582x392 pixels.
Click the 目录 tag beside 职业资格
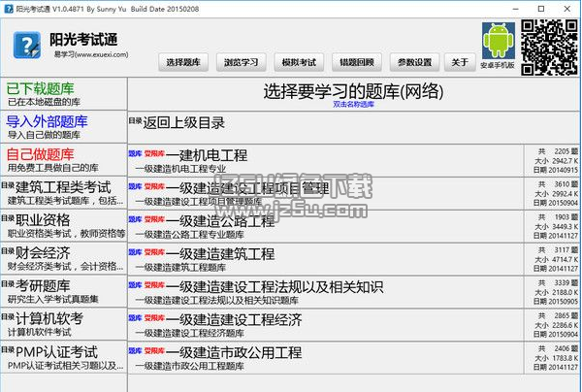8,218
